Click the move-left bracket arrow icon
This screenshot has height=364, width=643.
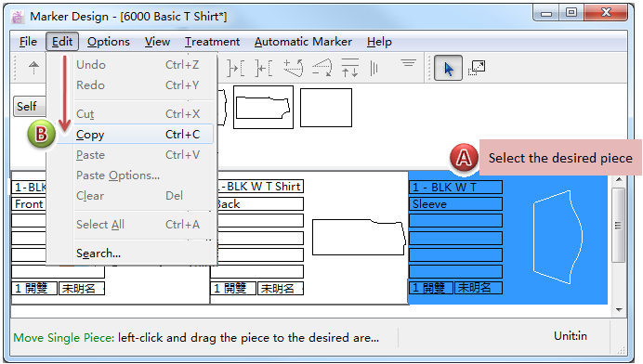[x=263, y=68]
